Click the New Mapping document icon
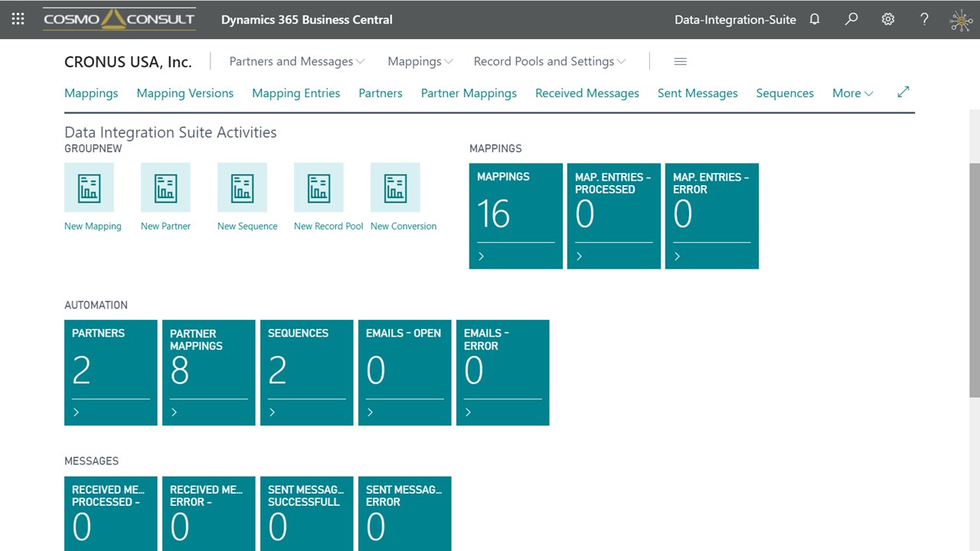 pyautogui.click(x=89, y=187)
